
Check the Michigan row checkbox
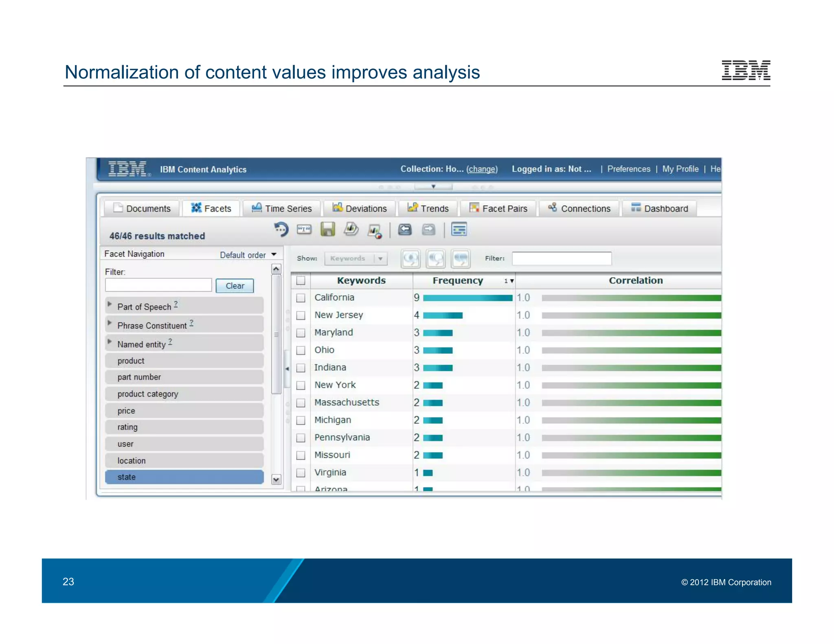tap(301, 421)
